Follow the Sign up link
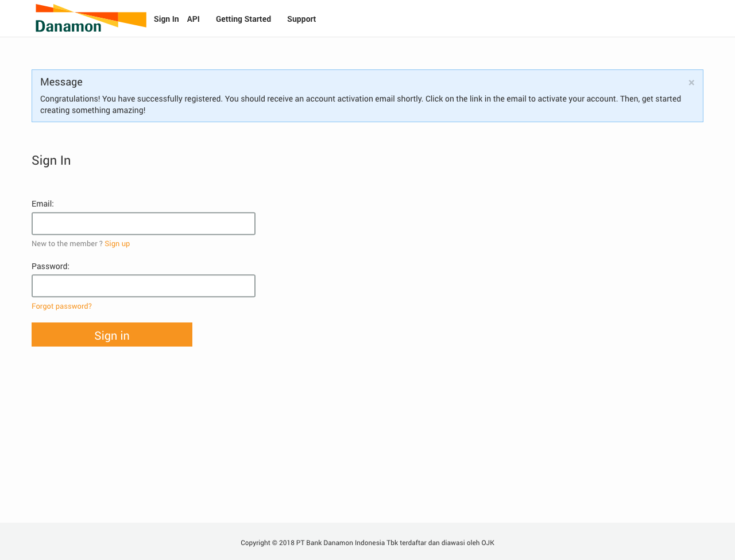The height and width of the screenshot is (560, 735). 117,244
